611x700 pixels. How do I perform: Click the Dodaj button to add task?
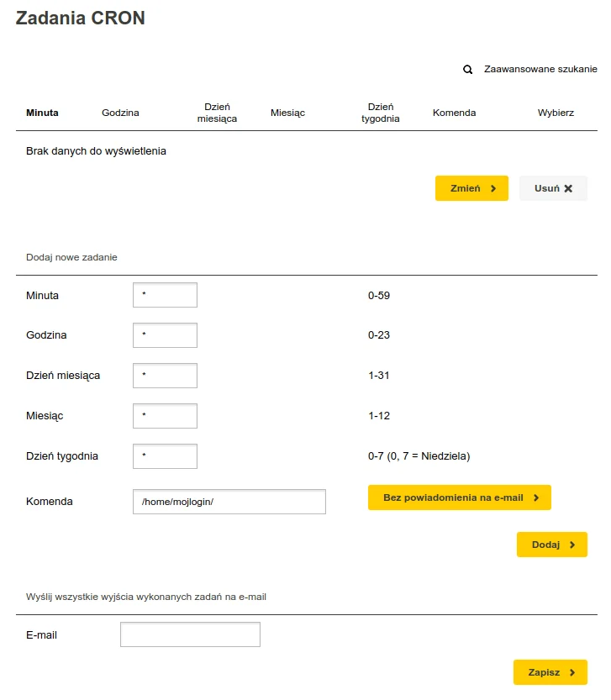click(552, 545)
